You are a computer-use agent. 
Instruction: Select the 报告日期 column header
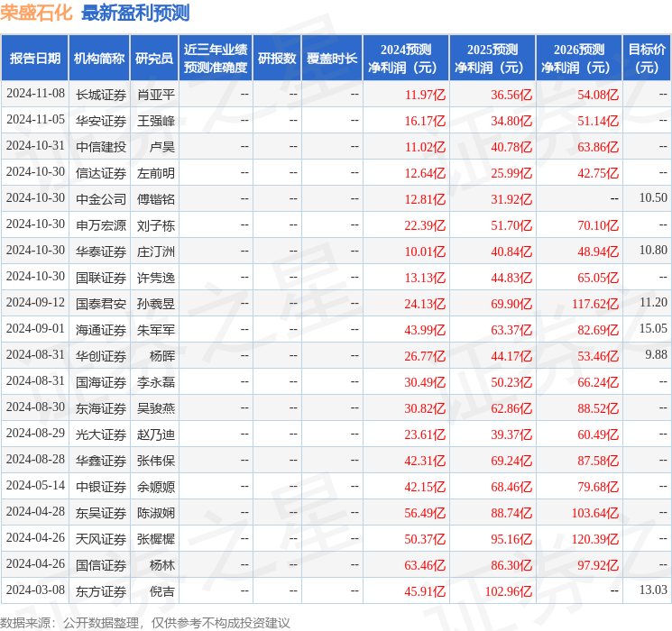[34, 59]
